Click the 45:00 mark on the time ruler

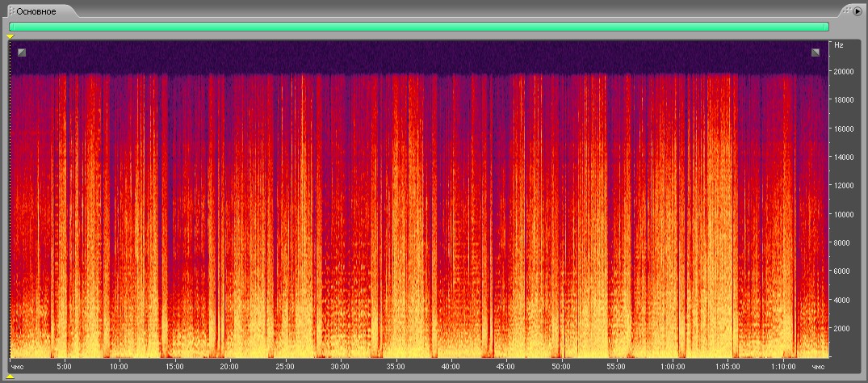[x=505, y=366]
